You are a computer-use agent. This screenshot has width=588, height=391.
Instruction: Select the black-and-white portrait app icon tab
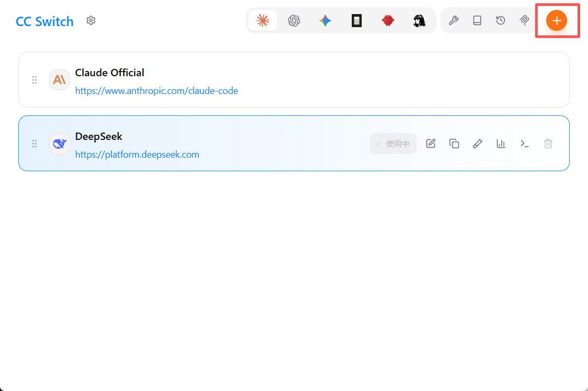tap(419, 20)
